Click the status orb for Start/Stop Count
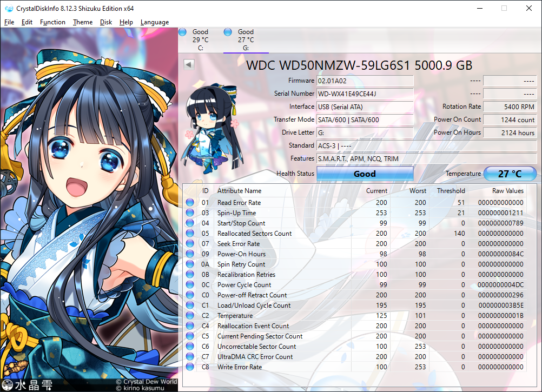This screenshot has width=542, height=392. click(190, 223)
